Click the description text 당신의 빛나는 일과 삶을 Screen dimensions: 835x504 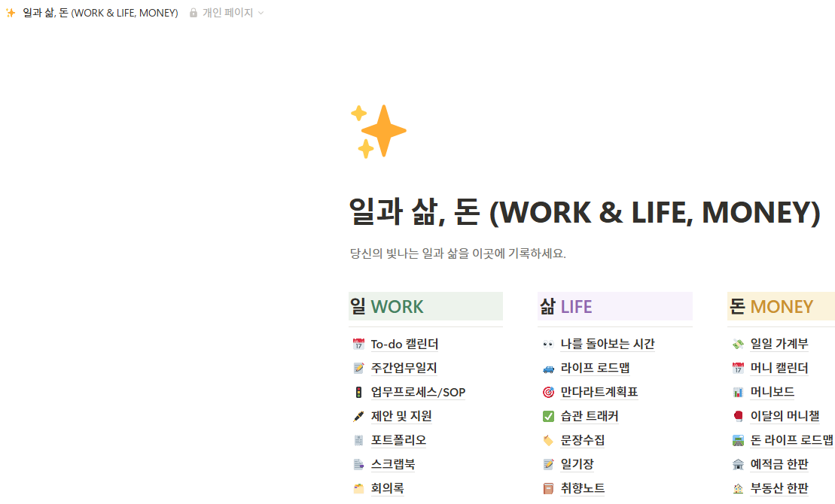[x=410, y=254]
